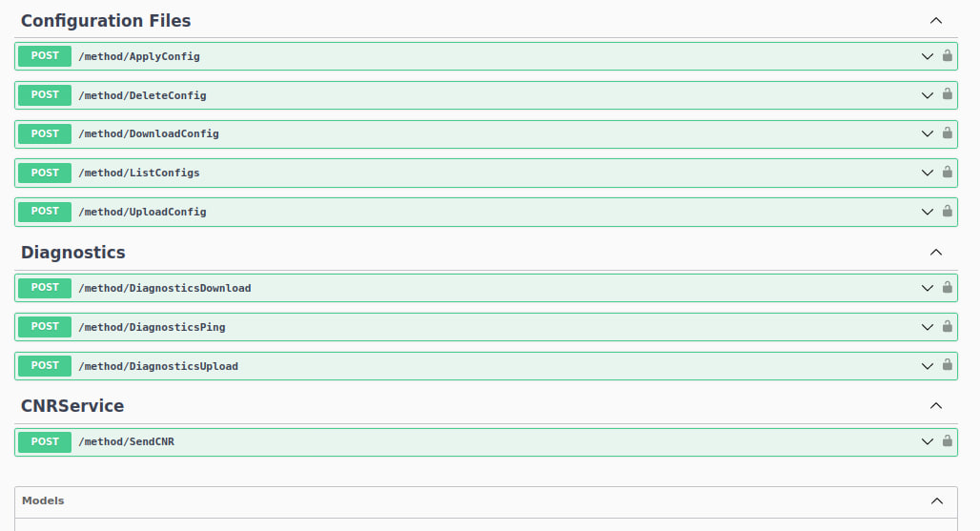
Task: Click the lock icon for /method/DiagnosticsUpload
Action: coord(948,365)
